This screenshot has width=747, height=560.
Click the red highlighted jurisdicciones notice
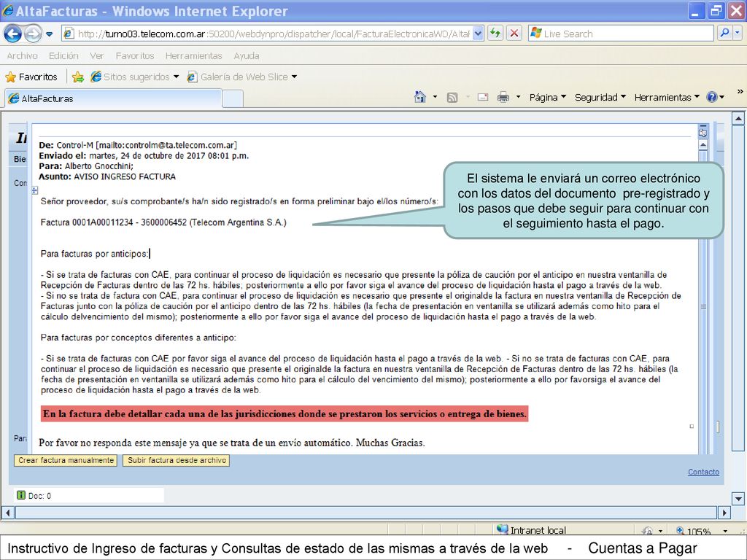(285, 414)
